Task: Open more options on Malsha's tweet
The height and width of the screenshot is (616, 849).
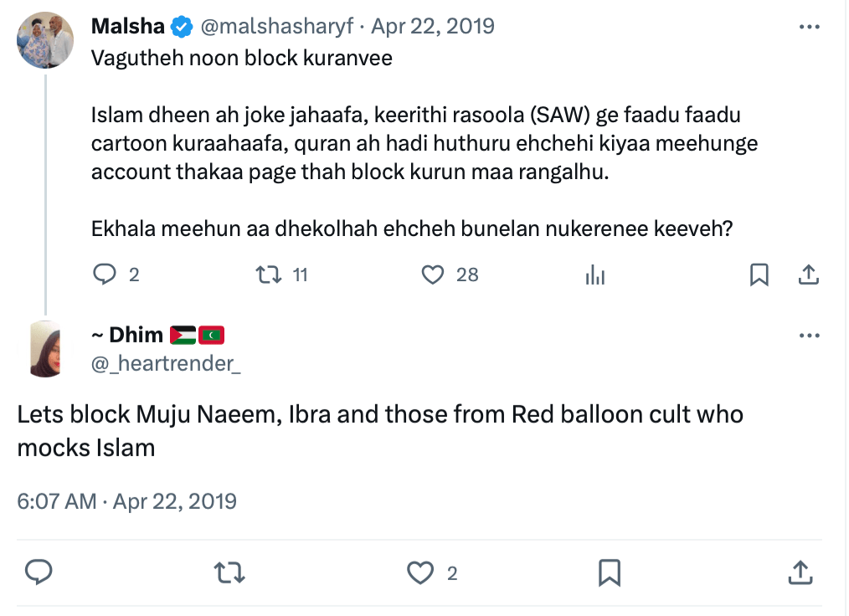Action: pos(809,27)
